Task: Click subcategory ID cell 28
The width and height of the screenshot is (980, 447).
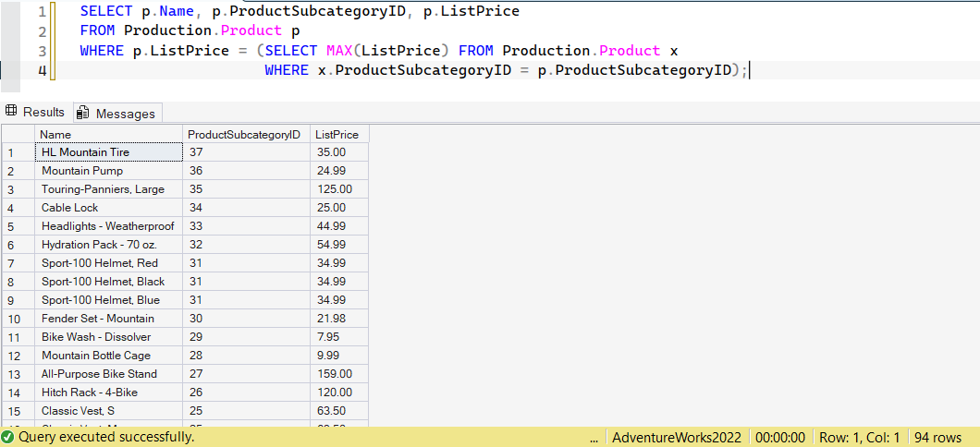Action: 246,356
